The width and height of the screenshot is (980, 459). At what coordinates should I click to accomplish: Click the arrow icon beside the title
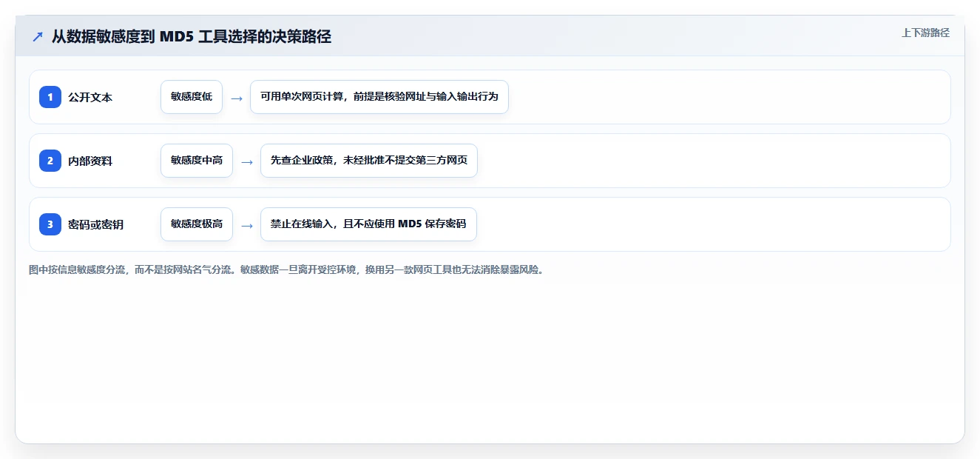pos(38,36)
